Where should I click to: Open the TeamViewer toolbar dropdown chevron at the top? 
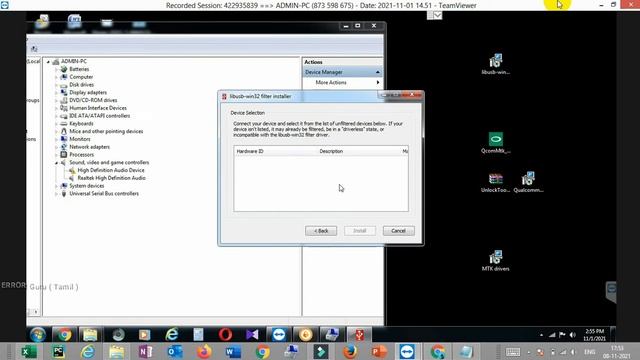click(438, 16)
